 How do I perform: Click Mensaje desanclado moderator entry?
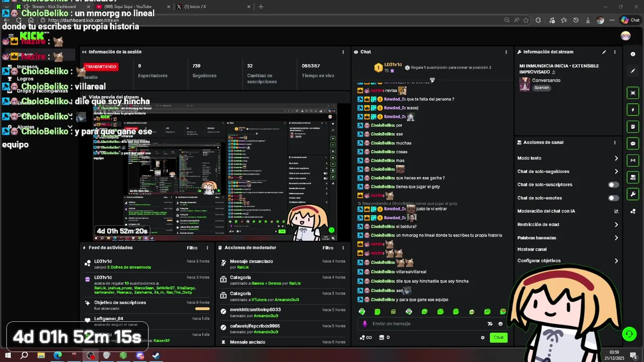point(283,264)
